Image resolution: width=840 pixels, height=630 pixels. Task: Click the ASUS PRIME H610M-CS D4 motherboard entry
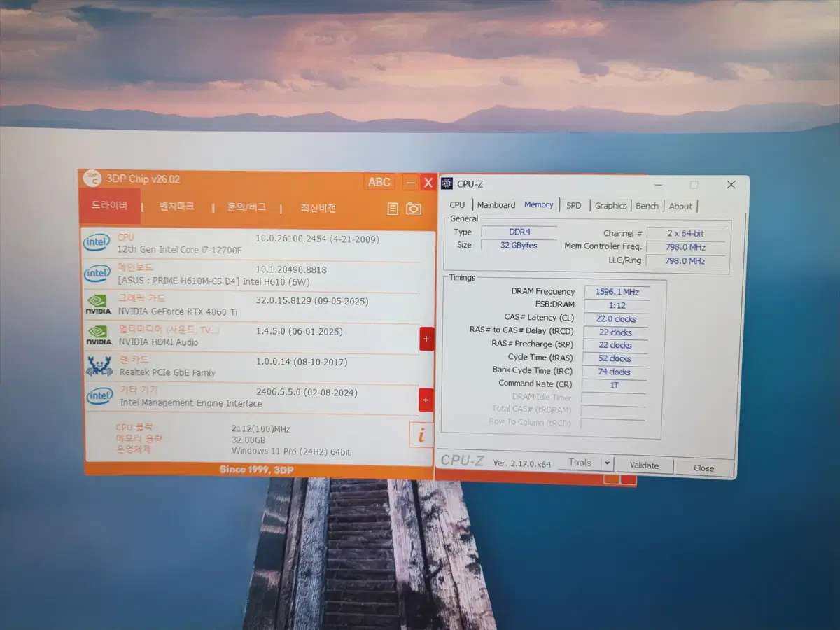pos(214,281)
